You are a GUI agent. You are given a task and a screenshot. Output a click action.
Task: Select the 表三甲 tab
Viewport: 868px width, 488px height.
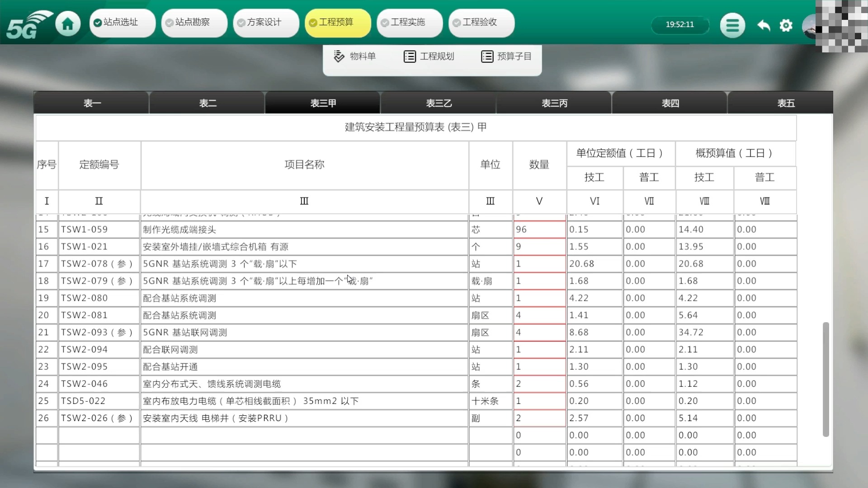(323, 103)
